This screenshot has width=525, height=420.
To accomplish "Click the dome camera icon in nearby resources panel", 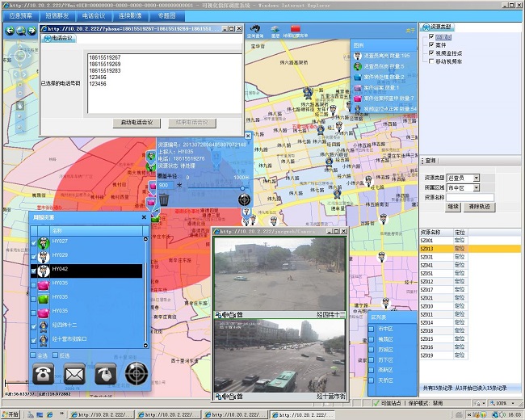I will pyautogui.click(x=106, y=374).
